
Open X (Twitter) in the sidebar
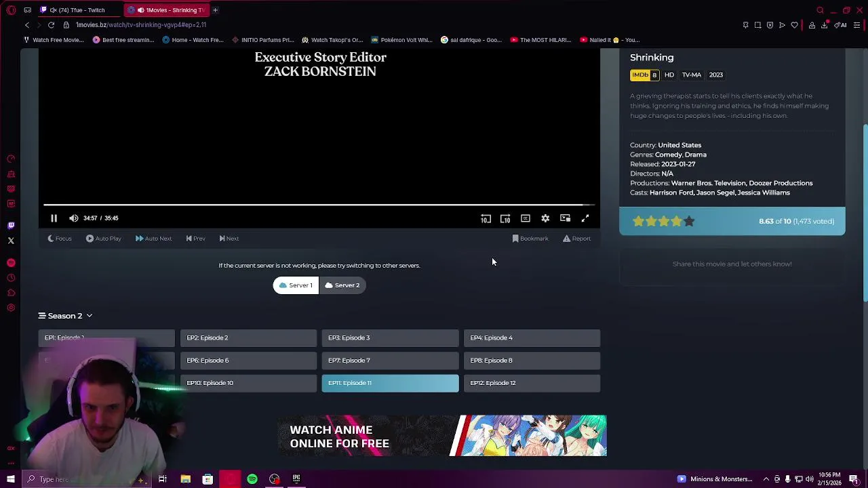(x=11, y=241)
